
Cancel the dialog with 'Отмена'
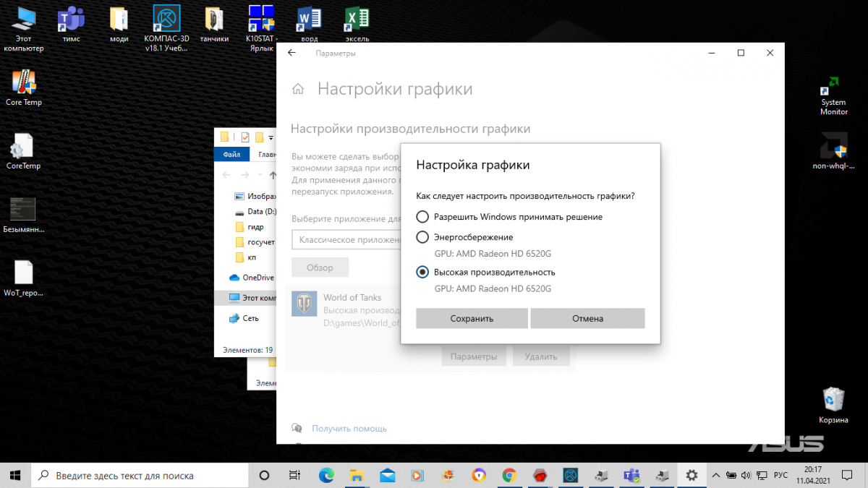[x=587, y=318]
